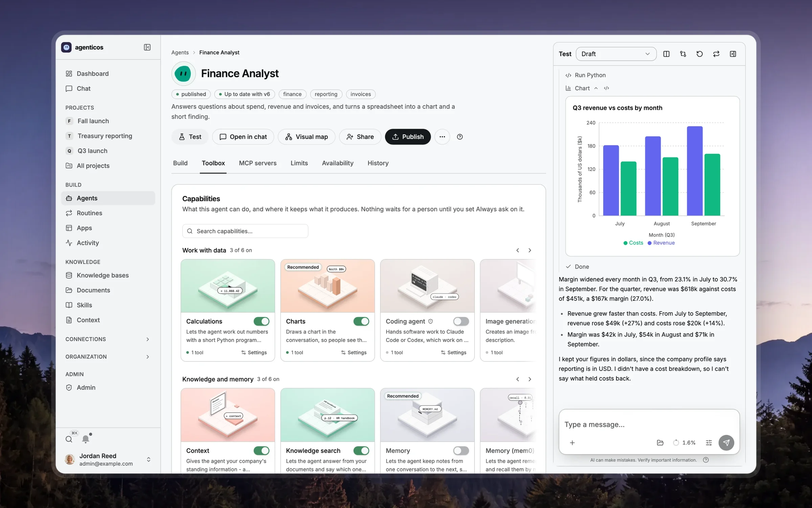
Task: Expand the CONNECTIONS section
Action: 108,339
